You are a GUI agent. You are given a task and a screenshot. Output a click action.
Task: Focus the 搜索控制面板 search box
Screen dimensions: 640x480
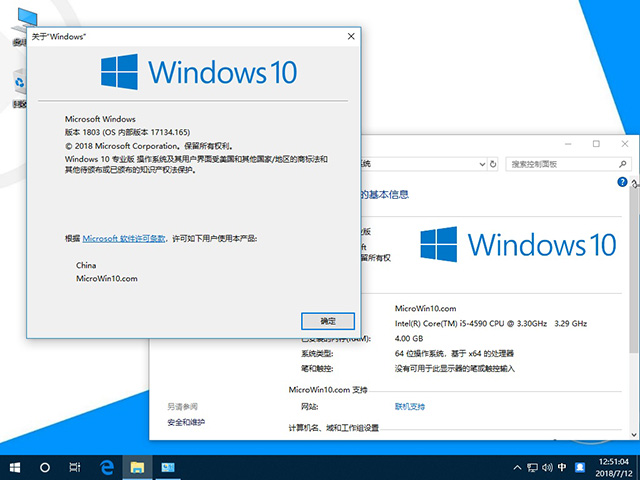(x=568, y=164)
